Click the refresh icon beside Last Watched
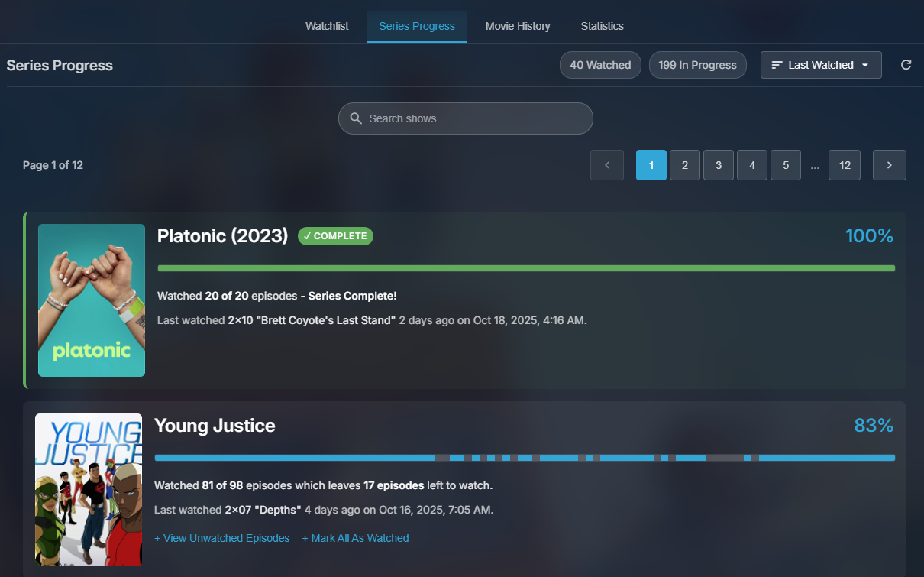This screenshot has width=924, height=577. click(906, 65)
